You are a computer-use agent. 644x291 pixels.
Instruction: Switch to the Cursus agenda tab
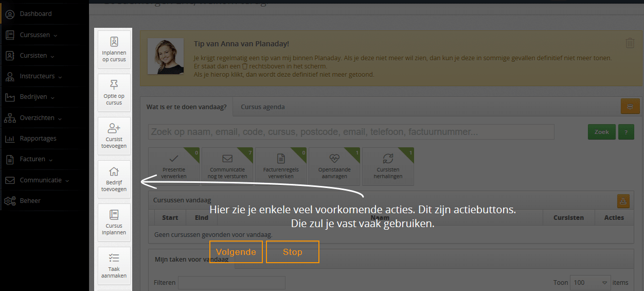pyautogui.click(x=262, y=107)
